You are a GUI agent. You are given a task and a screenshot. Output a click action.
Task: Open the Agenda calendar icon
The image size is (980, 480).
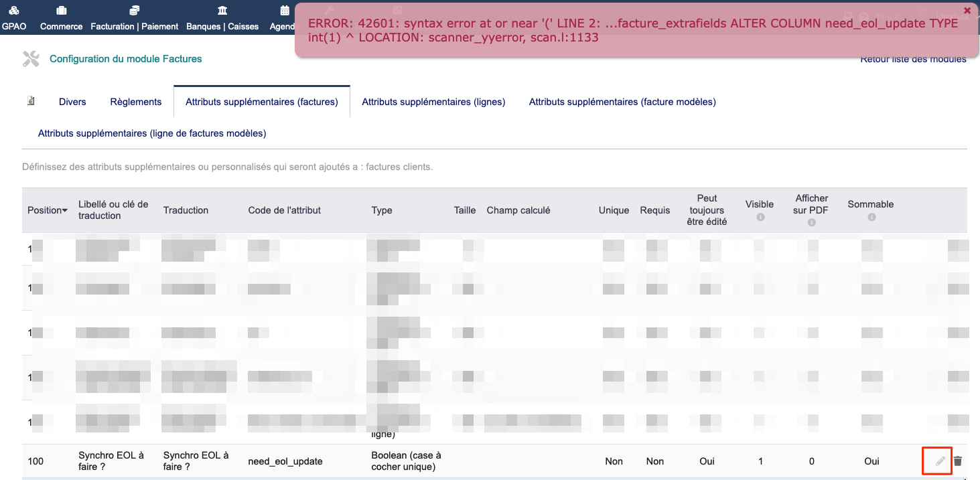(283, 10)
